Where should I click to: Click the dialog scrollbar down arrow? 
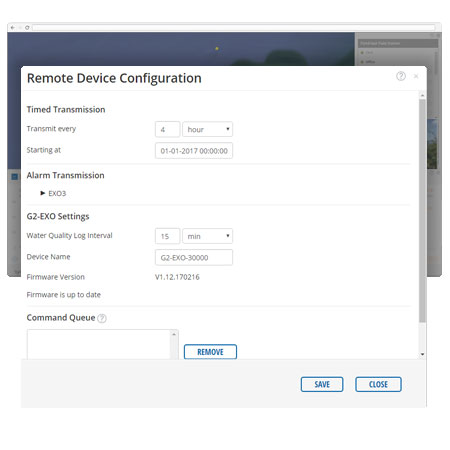tap(422, 354)
